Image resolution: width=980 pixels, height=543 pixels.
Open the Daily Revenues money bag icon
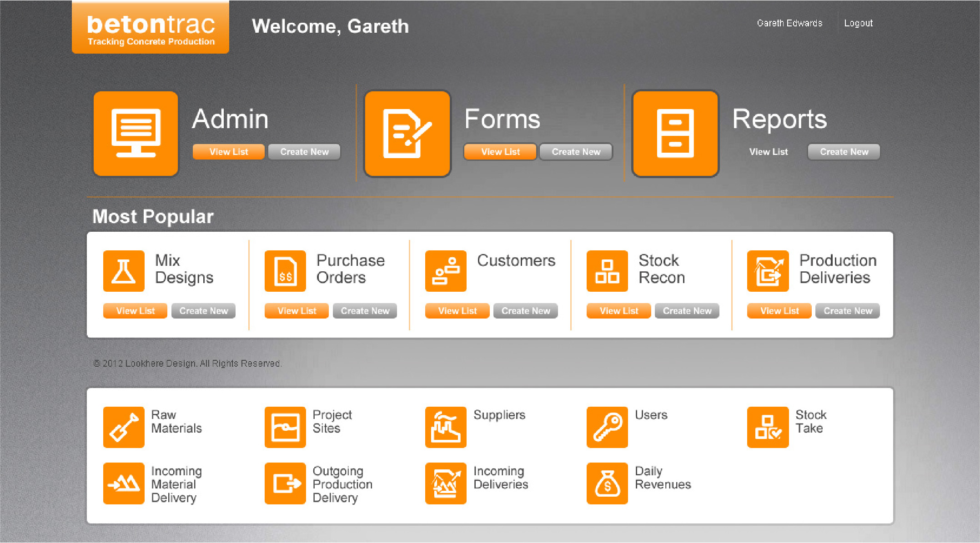(x=607, y=483)
